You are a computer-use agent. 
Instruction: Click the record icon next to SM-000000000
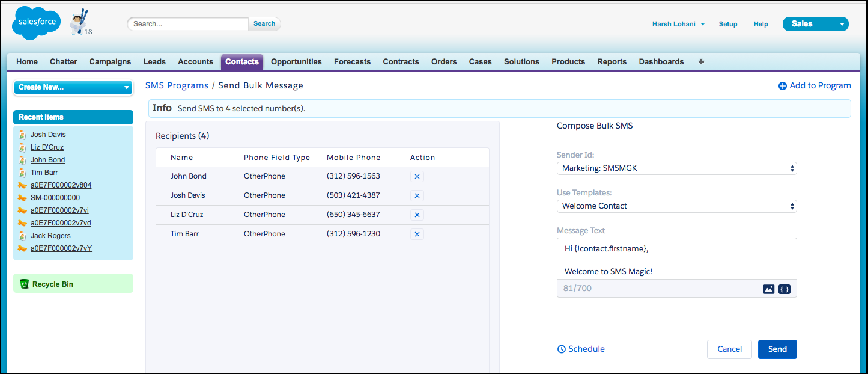pyautogui.click(x=22, y=198)
